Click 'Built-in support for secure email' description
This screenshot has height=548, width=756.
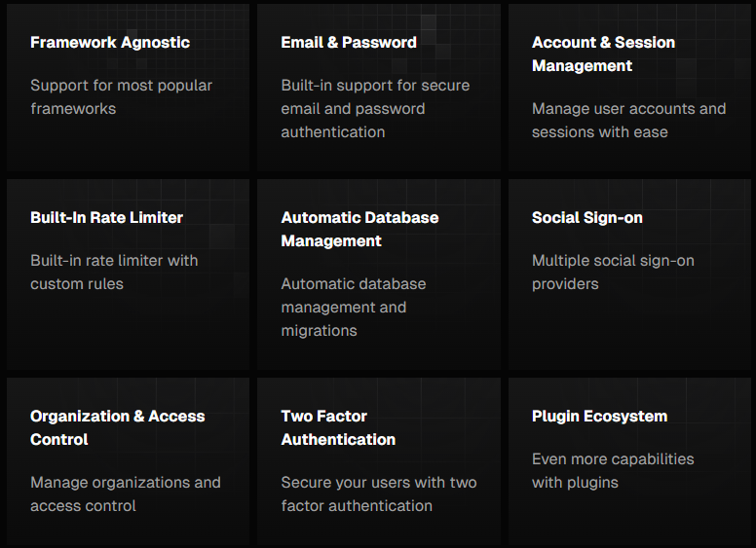375,108
